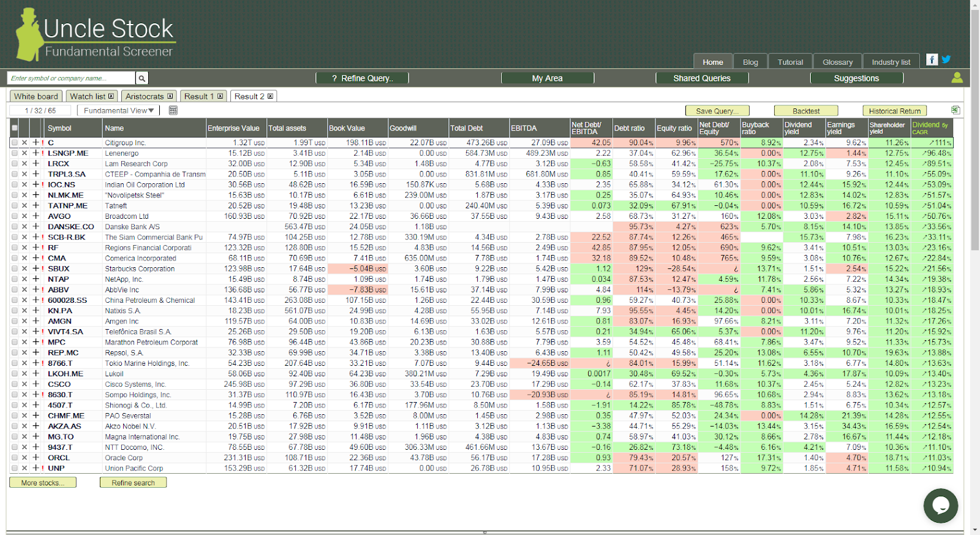980x535 pixels.
Task: Toggle the select-all checkbox in the table header
Action: 14,128
